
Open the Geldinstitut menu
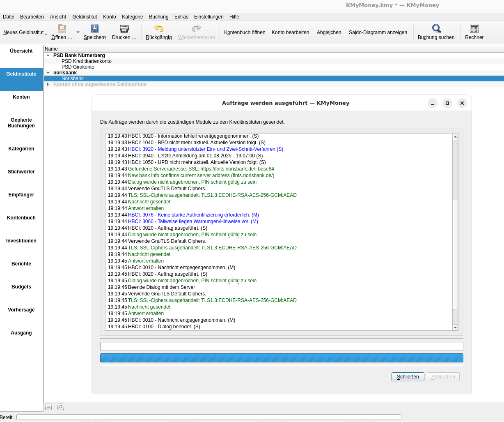[85, 17]
